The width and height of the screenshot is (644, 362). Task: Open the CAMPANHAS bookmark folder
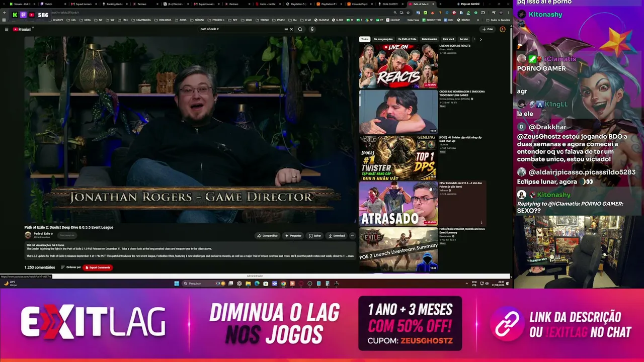tap(141, 20)
